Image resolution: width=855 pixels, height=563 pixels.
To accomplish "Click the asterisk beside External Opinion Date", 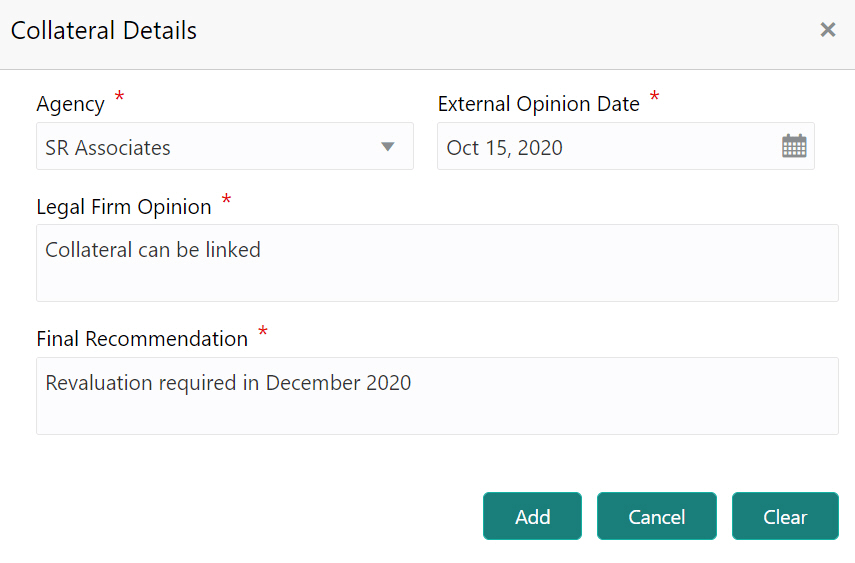I will tap(655, 98).
